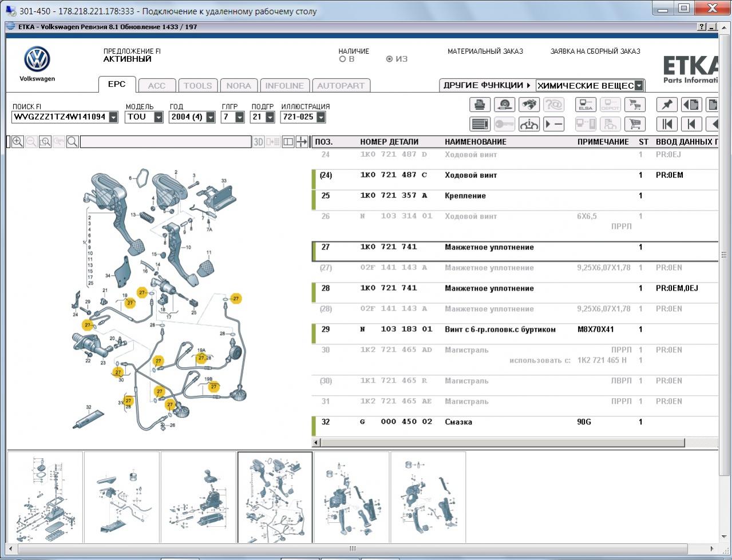Open the ГЛГР main group dropdown
The width and height of the screenshot is (732, 560).
[240, 117]
